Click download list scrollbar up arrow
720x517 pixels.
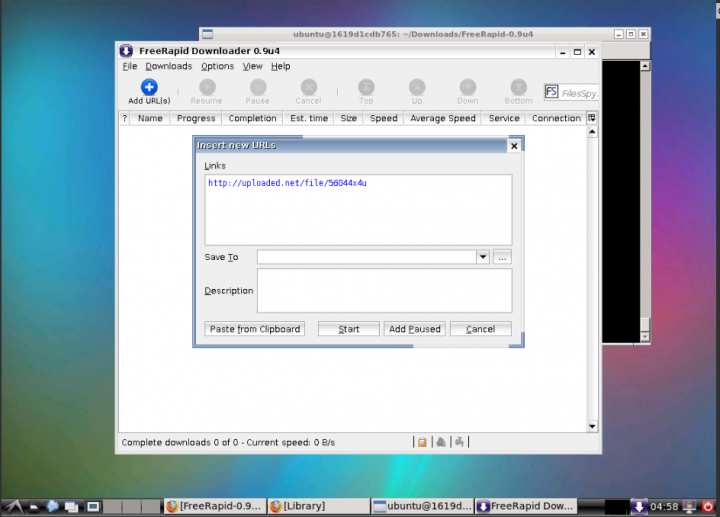pos(592,132)
